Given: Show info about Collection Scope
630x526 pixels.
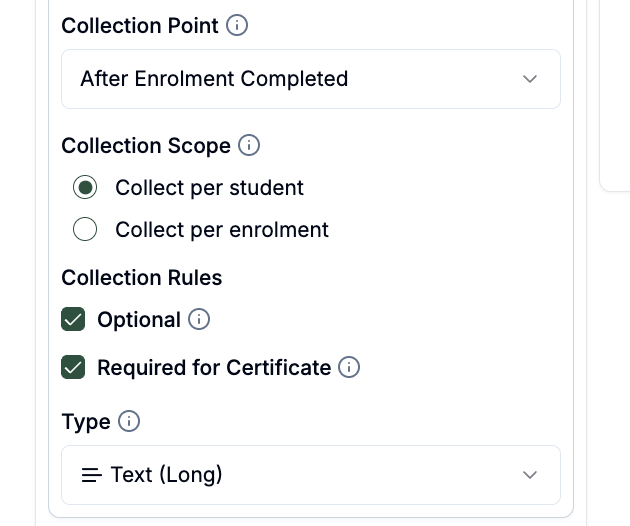Looking at the screenshot, I should click(x=249, y=145).
